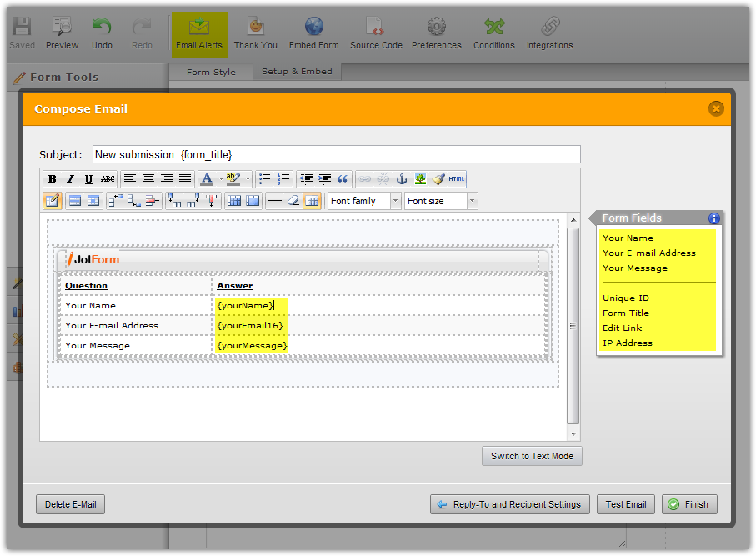
Task: Click the blockquote icon
Action: click(x=343, y=179)
